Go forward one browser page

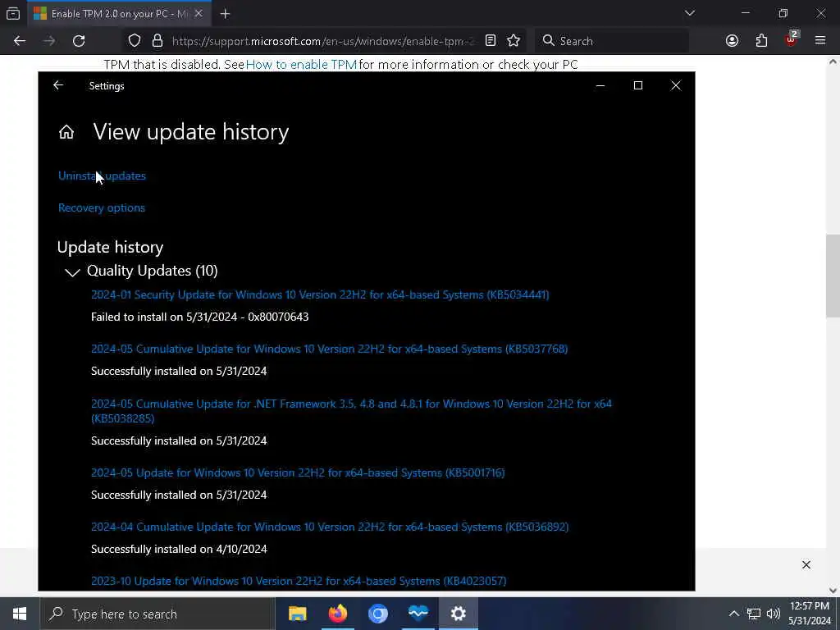49,41
